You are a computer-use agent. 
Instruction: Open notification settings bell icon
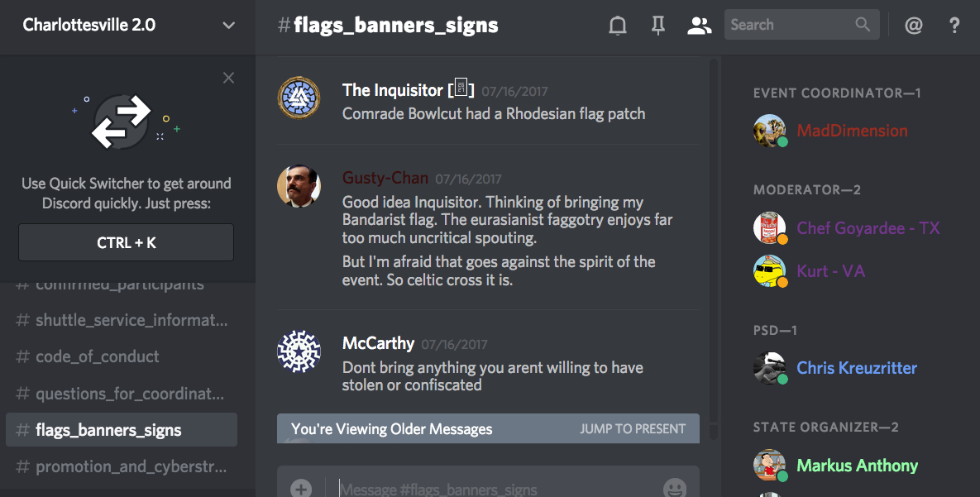point(618,26)
